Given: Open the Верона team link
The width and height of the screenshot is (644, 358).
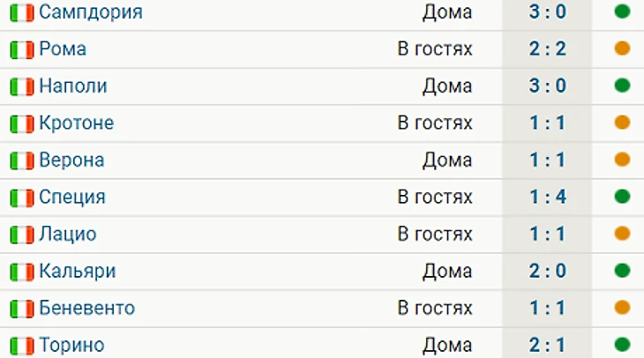Looking at the screenshot, I should coord(71,160).
